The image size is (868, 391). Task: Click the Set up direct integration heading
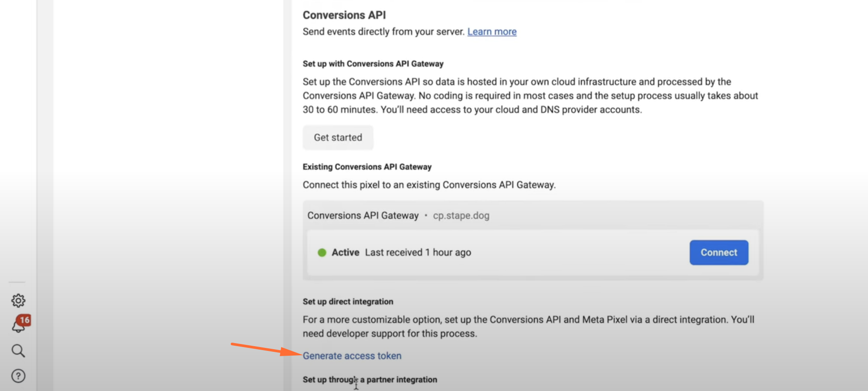click(348, 302)
